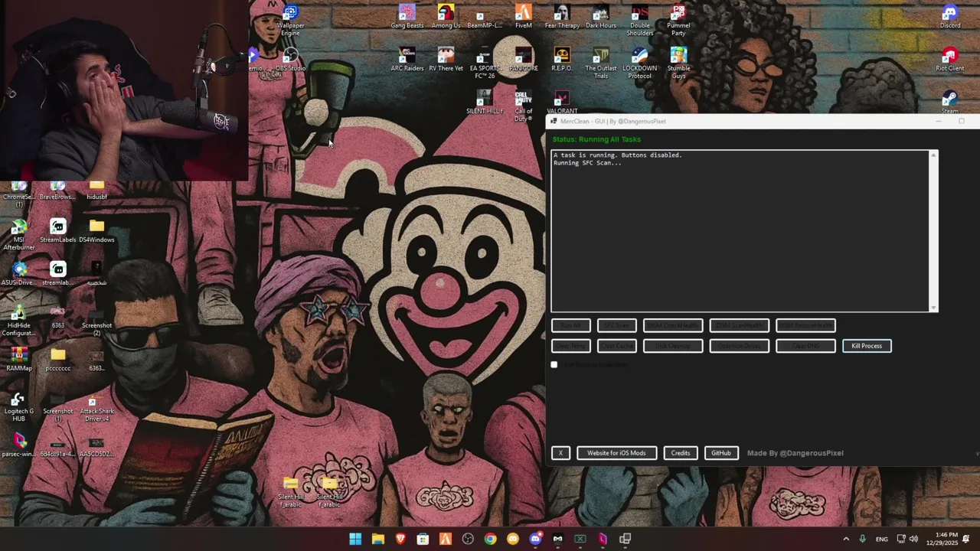Viewport: 980px width, 551px height.
Task: Open the HidHide Configuration shortcut
Action: [19, 321]
